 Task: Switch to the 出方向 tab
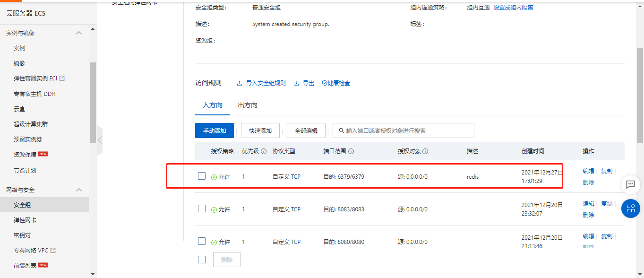coord(248,105)
